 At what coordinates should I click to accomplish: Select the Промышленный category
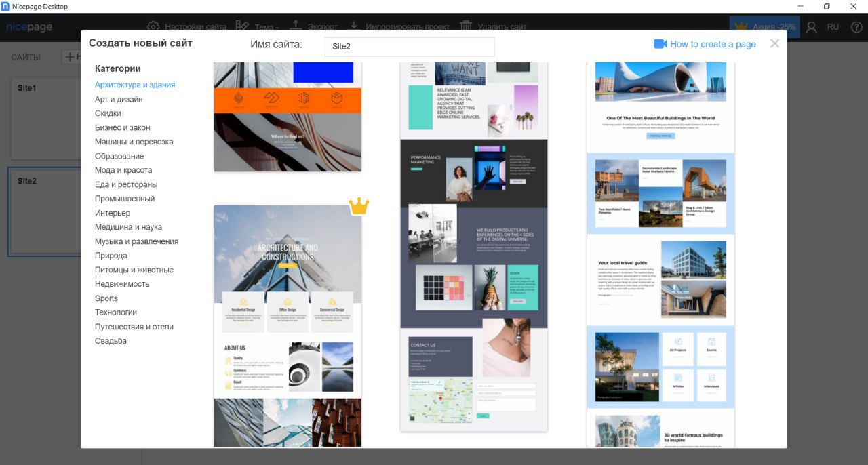[x=125, y=199]
